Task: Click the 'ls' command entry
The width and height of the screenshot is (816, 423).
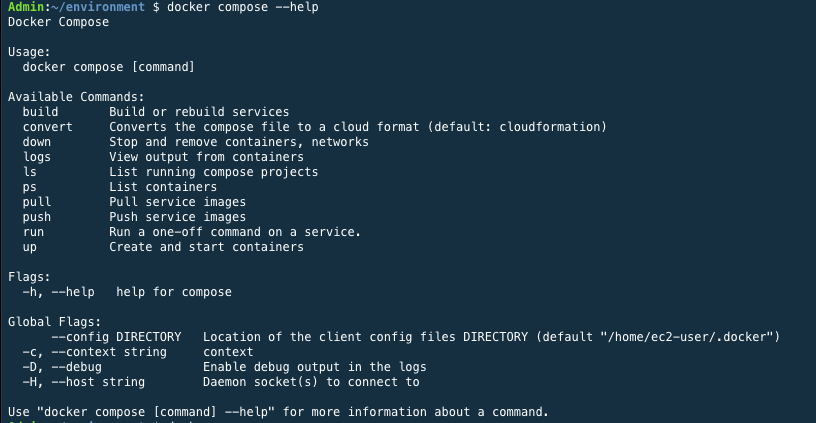Action: (30, 172)
